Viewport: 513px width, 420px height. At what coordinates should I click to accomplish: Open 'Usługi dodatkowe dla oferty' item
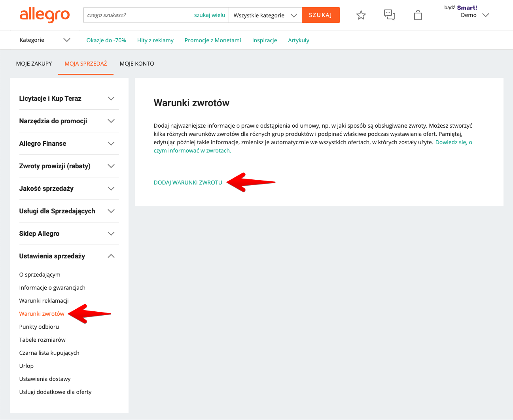[x=55, y=392]
